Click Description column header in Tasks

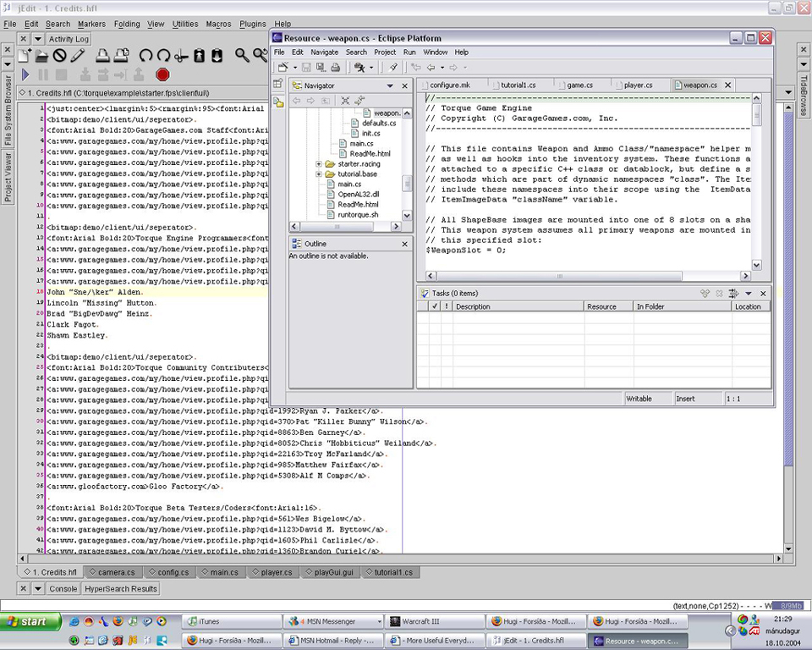point(518,307)
